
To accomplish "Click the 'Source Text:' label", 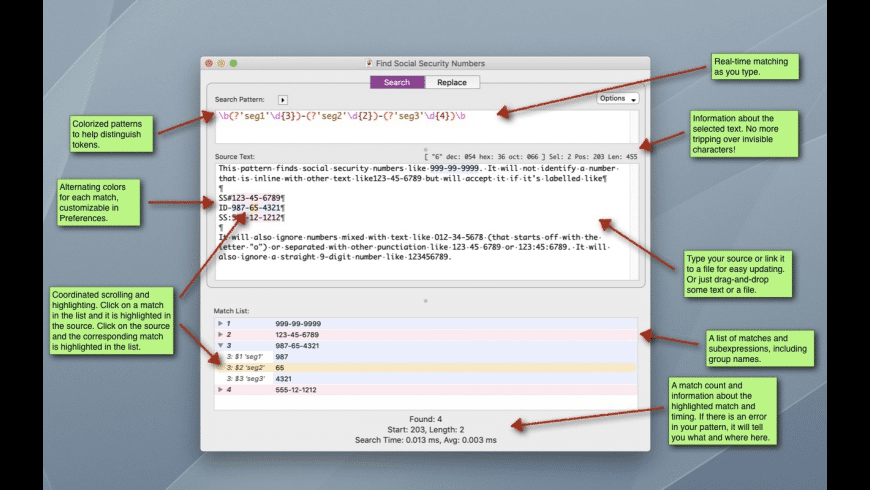I will [x=235, y=156].
